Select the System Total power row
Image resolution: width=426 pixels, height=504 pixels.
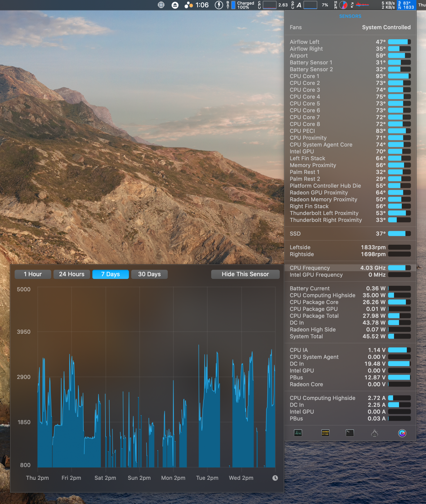pyautogui.click(x=350, y=336)
